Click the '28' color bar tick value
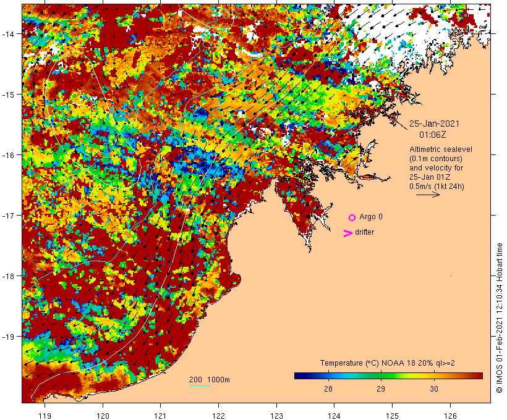 point(328,388)
